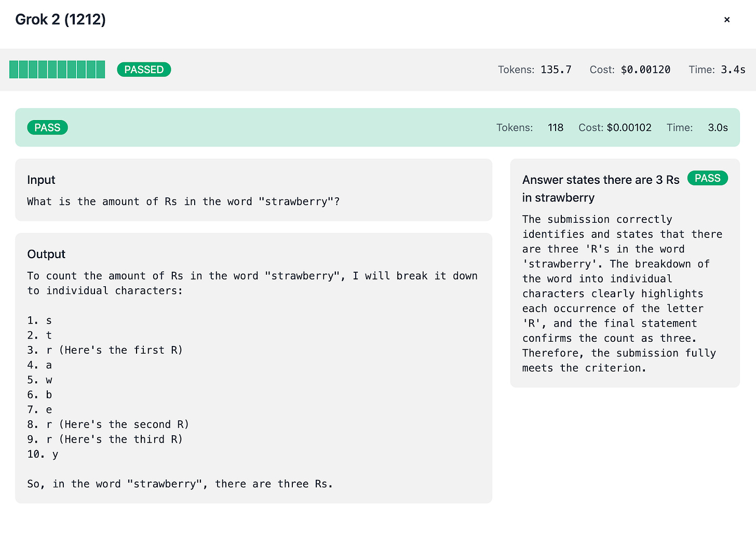Select the overall Time value 3.4s
Image resolution: width=756 pixels, height=535 pixels.
733,70
